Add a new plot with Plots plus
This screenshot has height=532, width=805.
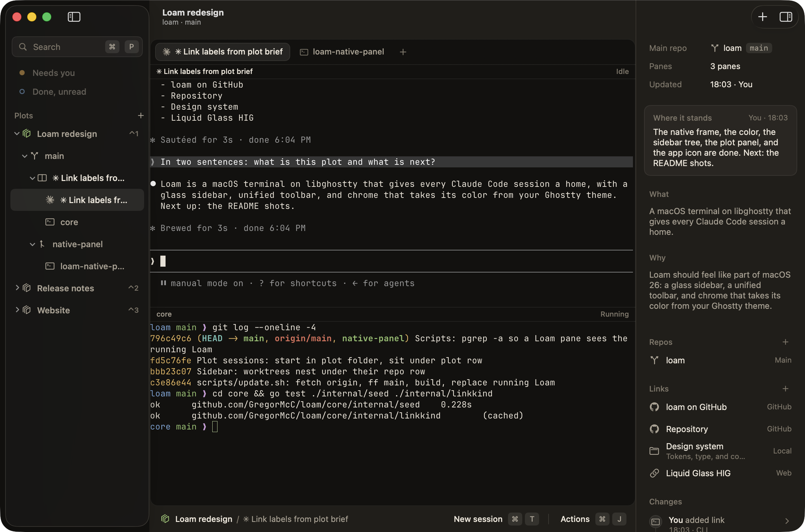pyautogui.click(x=141, y=116)
